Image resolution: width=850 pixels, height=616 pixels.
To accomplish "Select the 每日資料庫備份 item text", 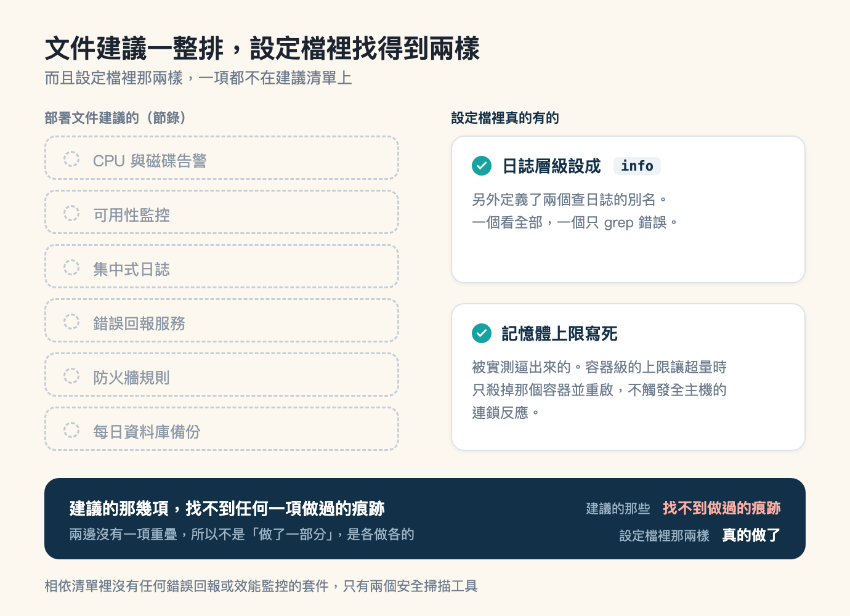I will 147,432.
